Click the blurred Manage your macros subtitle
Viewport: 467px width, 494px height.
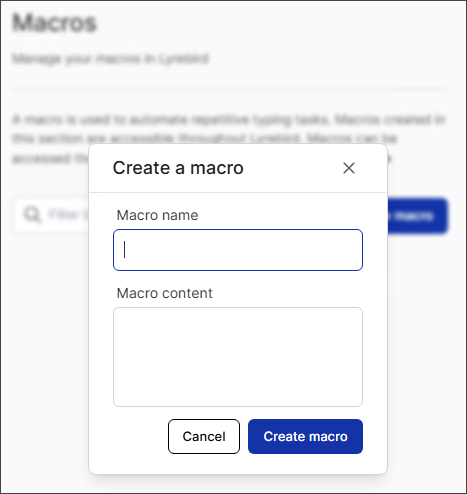[x=110, y=59]
